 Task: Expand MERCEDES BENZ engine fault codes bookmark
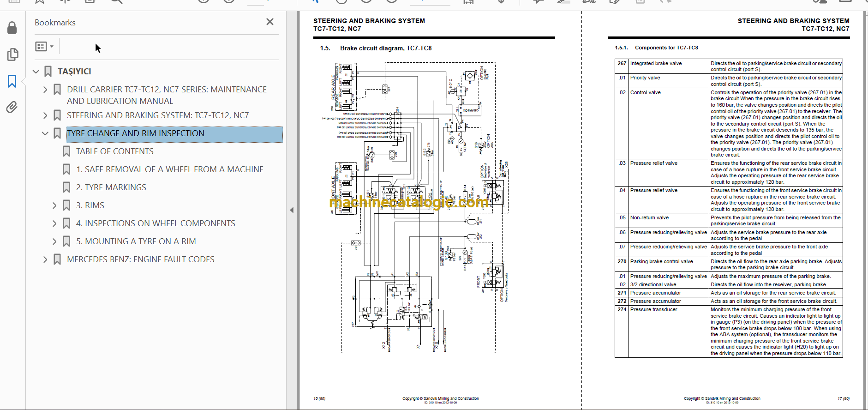(45, 259)
